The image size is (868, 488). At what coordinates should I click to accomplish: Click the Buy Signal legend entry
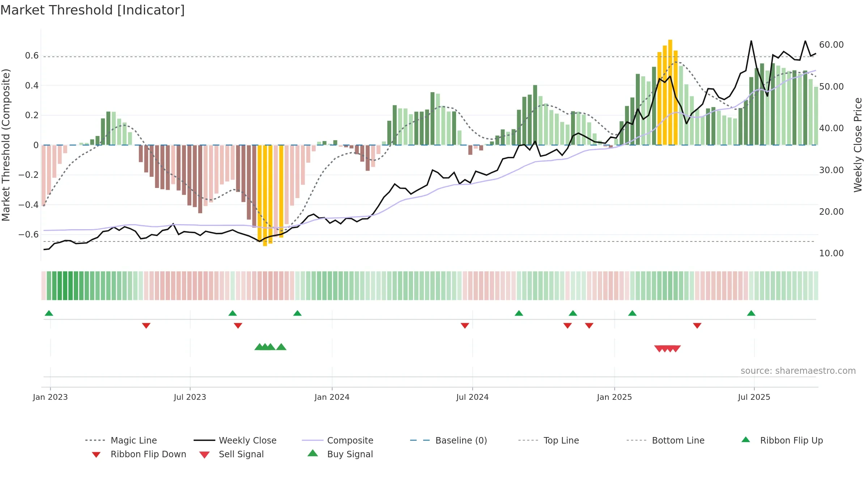(340, 454)
